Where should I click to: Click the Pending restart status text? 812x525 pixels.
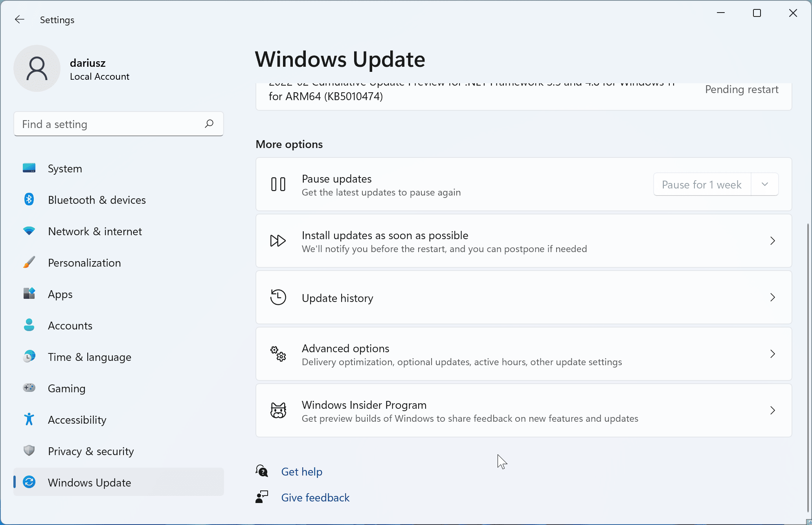[742, 89]
